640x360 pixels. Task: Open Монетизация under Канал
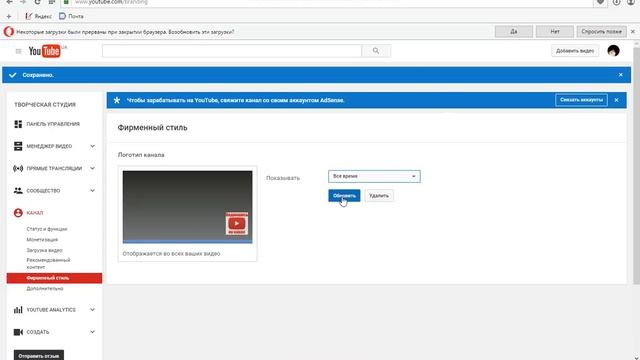pos(42,240)
